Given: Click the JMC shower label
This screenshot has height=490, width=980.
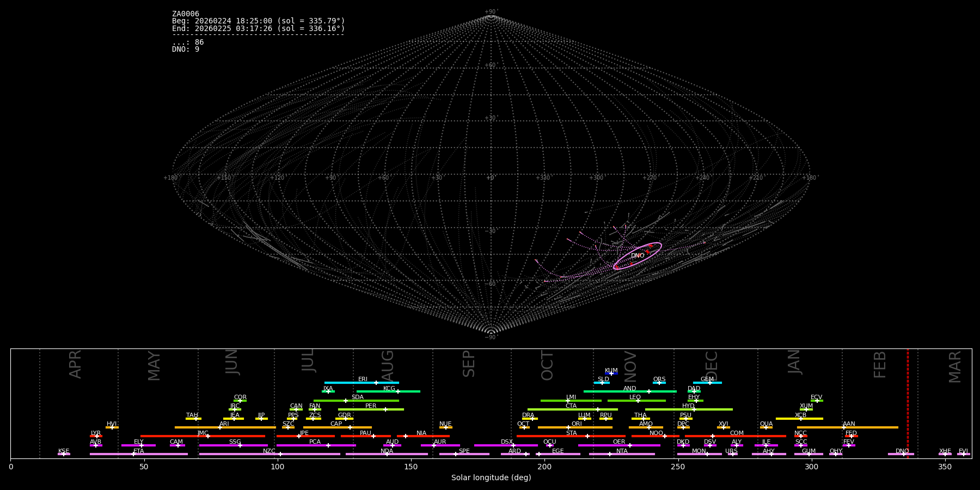Looking at the screenshot, I should 203,433.
